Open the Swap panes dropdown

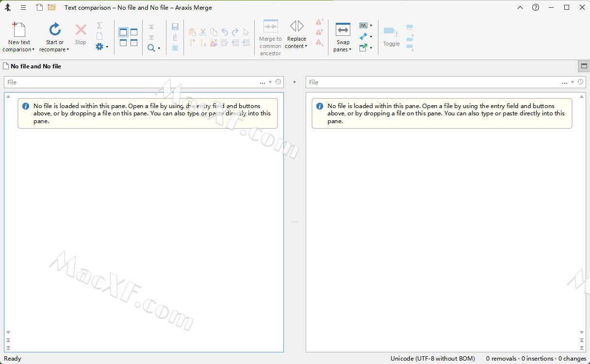pyautogui.click(x=343, y=37)
